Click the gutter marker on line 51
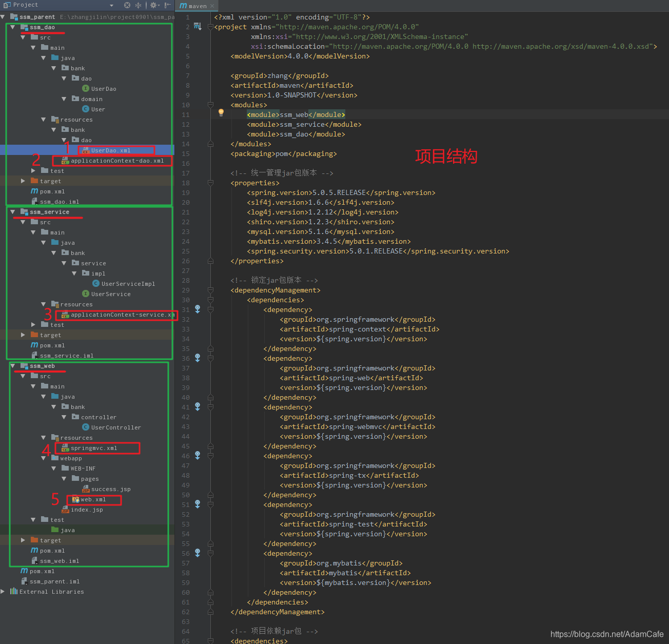669x644 pixels. coord(197,504)
